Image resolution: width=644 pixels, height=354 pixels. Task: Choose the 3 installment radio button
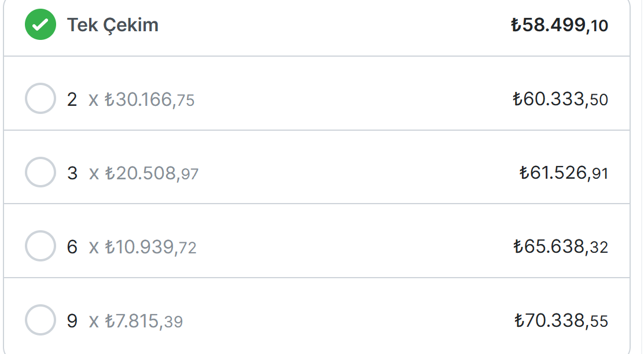pos(41,172)
